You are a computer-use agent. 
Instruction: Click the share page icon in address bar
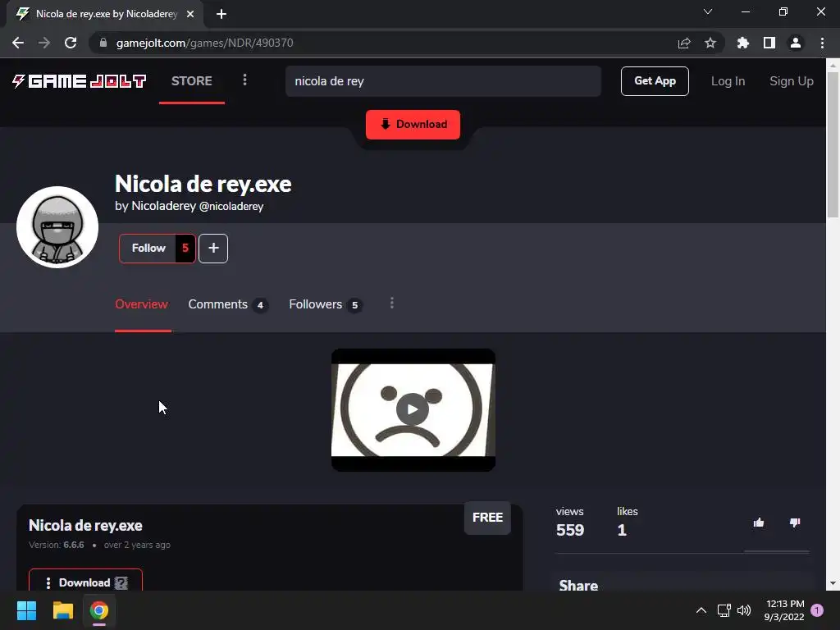(x=683, y=43)
